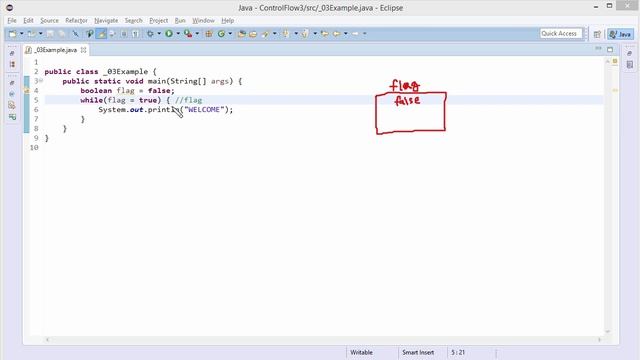Open the Back history dropdown arrow
Viewport: 640px width, 360px height.
(x=345, y=34)
